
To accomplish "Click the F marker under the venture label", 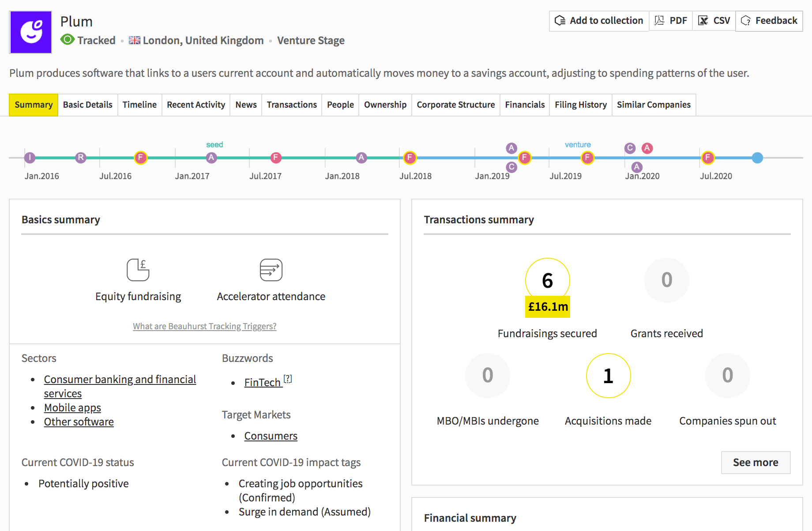I will click(x=587, y=158).
